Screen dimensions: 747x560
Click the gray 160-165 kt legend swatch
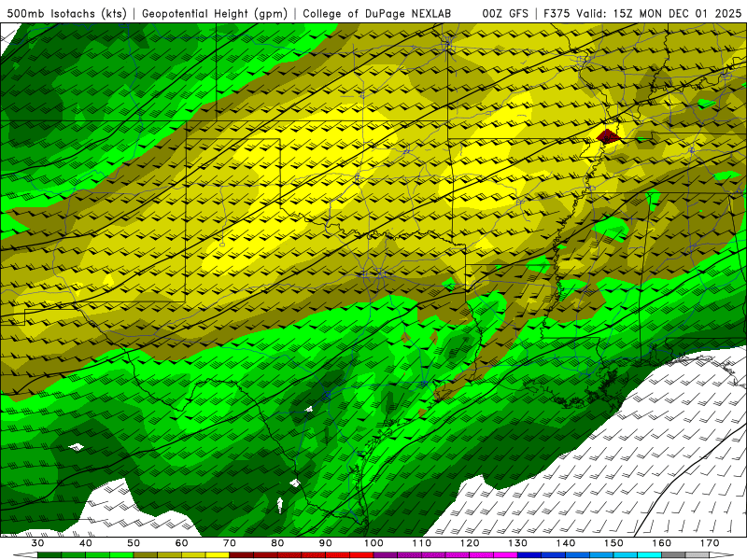click(673, 555)
